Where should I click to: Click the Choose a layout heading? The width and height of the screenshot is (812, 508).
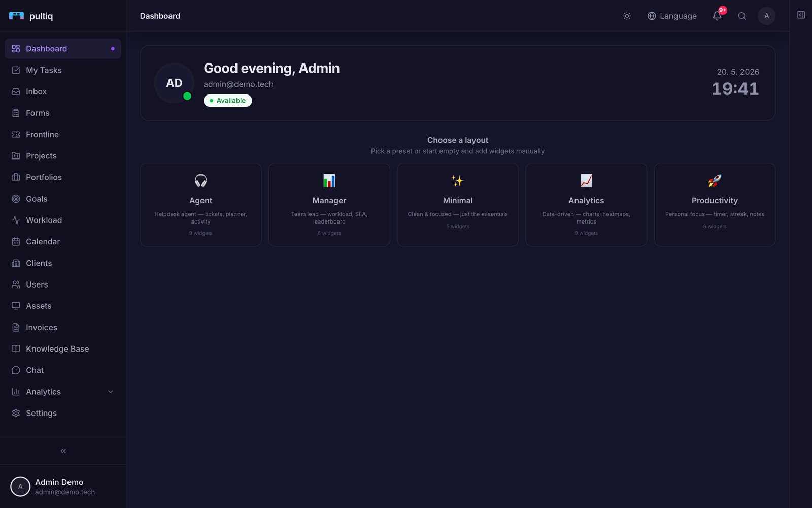[x=458, y=140]
